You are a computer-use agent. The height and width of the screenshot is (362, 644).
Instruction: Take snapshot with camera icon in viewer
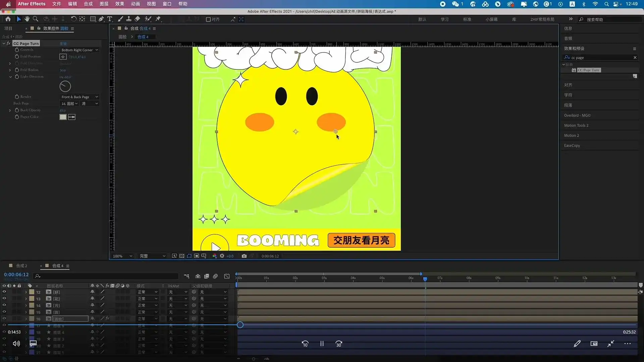(244, 256)
